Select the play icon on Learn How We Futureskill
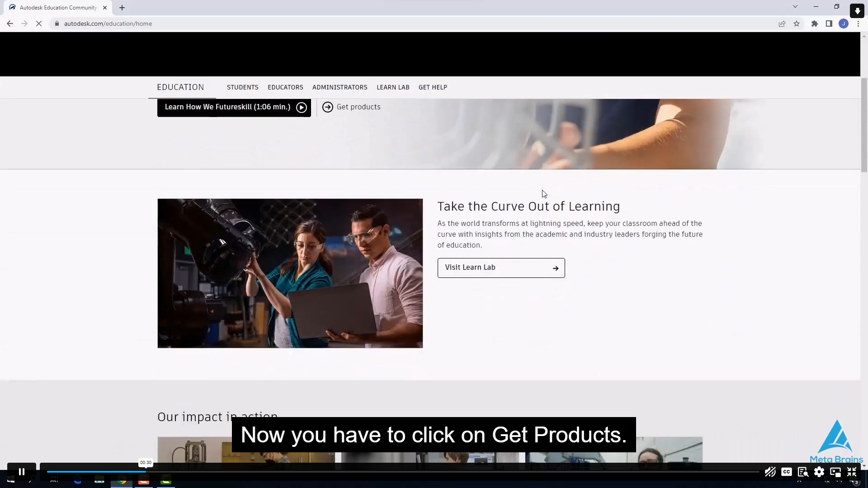868x488 pixels. (x=301, y=107)
